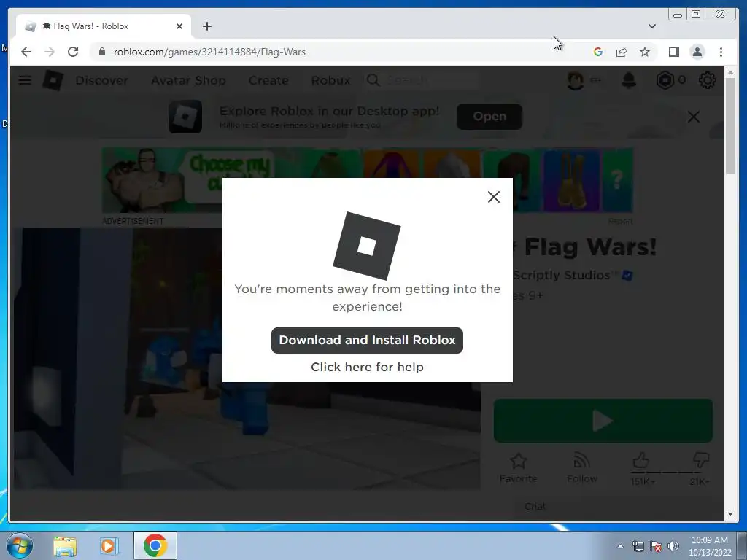
Task: Open the volume control in tray
Action: click(x=673, y=546)
